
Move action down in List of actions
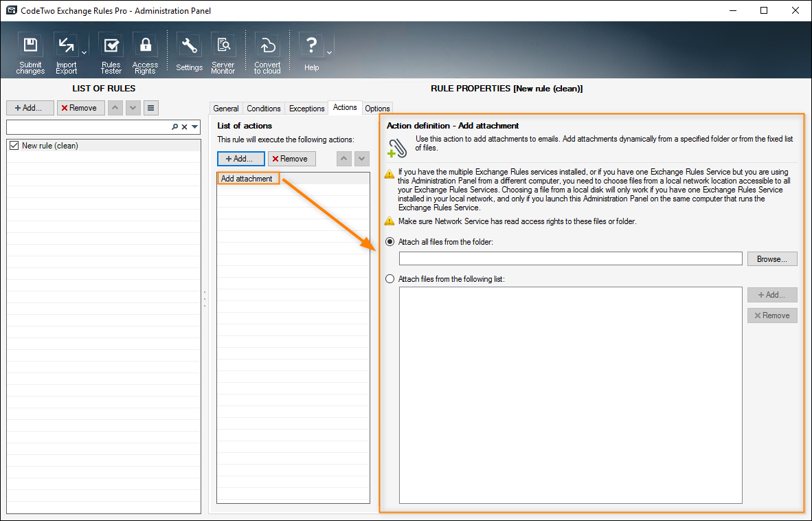point(361,159)
